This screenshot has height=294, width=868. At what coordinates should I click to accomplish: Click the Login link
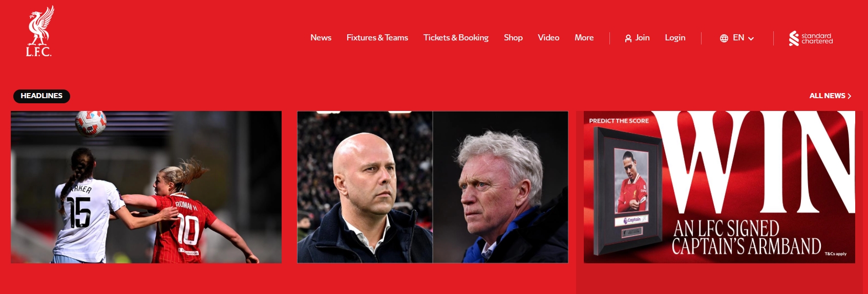pos(675,38)
